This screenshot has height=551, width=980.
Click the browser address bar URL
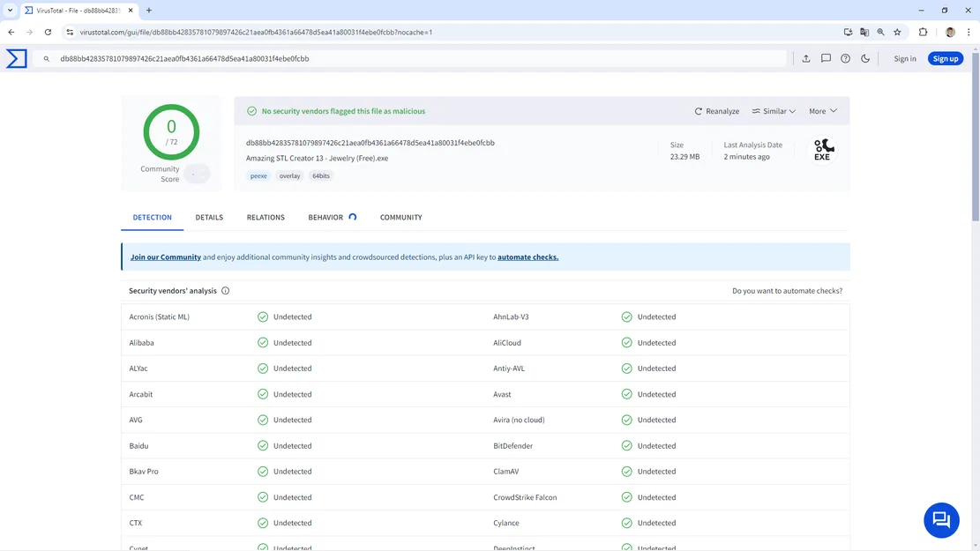pos(256,32)
